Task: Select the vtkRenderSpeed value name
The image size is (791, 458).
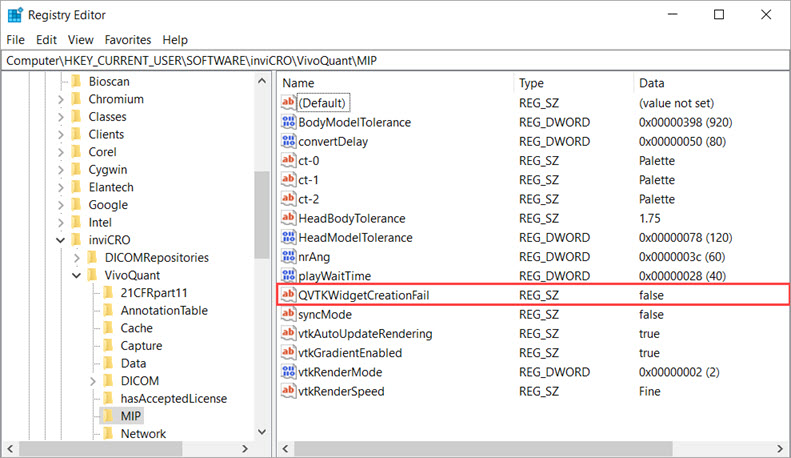Action: coord(341,391)
